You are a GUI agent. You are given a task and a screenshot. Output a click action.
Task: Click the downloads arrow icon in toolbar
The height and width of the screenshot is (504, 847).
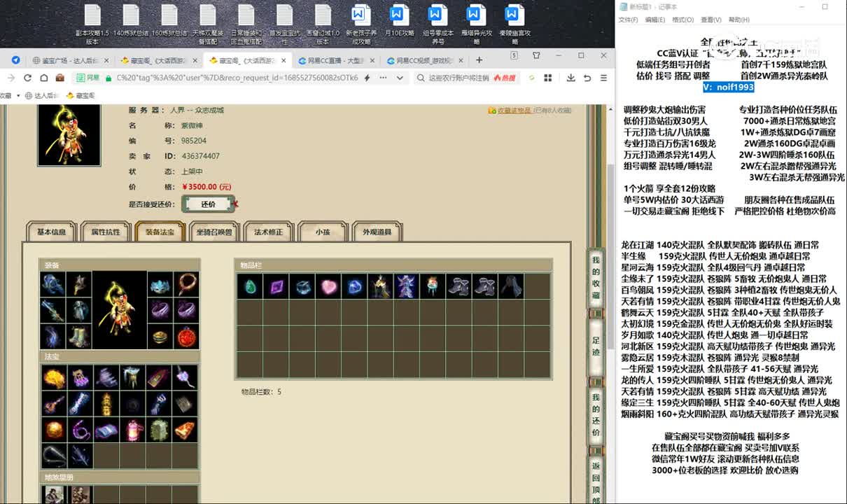click(x=571, y=78)
